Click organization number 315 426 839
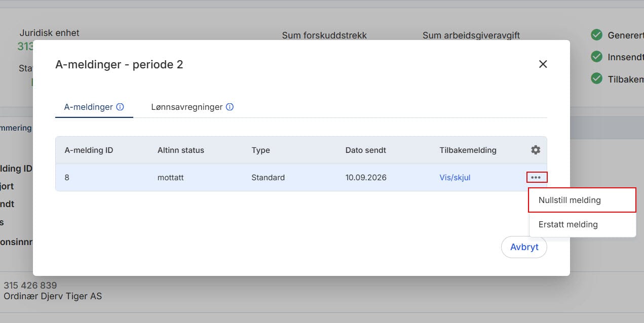 pos(30,286)
